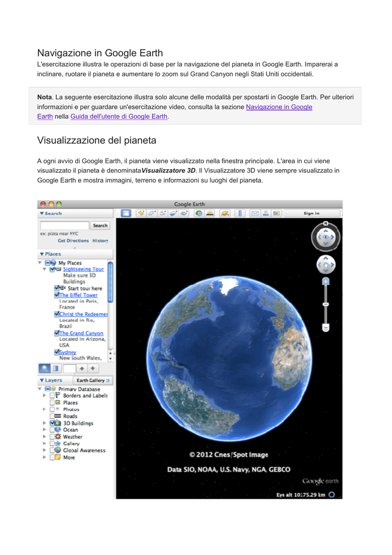
Task: Click the Places search magnifier icon
Action: 44,369
